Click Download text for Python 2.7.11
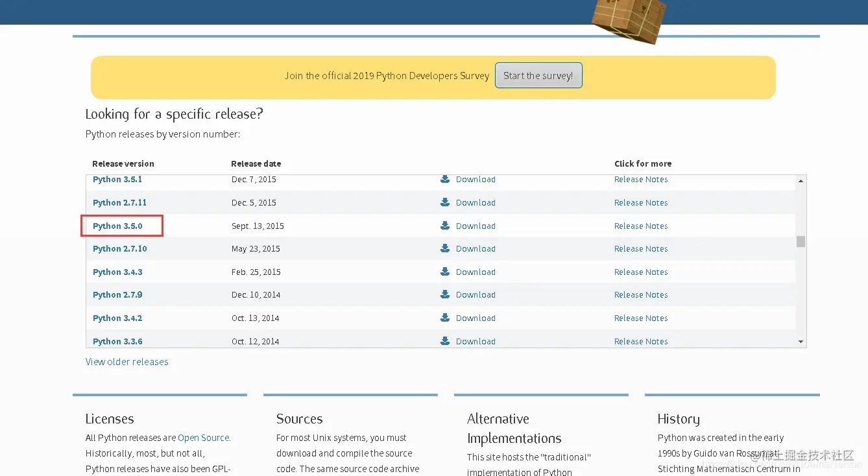 [476, 202]
